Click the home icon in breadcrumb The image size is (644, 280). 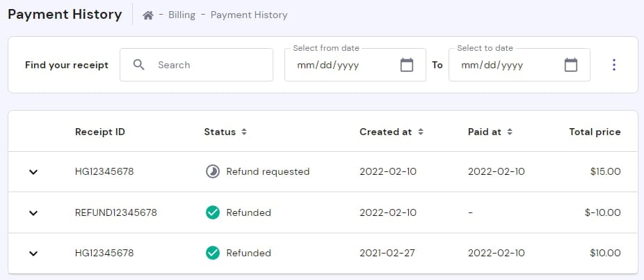[x=148, y=15]
